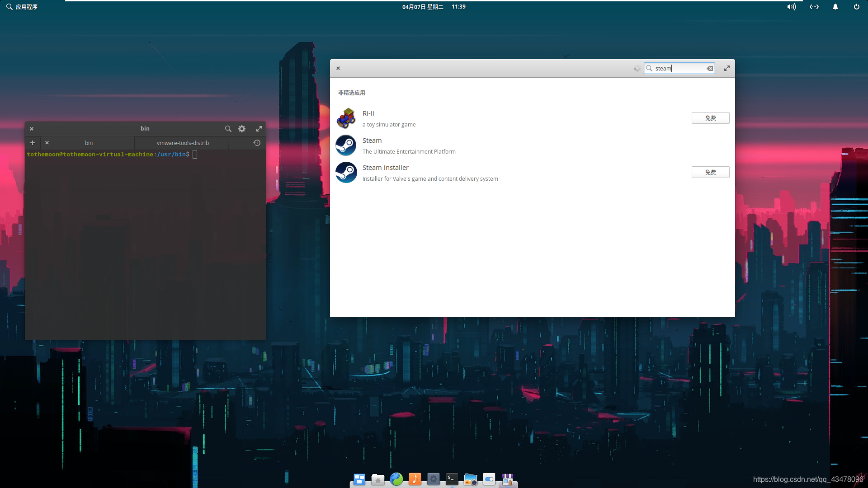The height and width of the screenshot is (488, 868).
Task: Click the AppCenter search field
Action: click(x=679, y=68)
